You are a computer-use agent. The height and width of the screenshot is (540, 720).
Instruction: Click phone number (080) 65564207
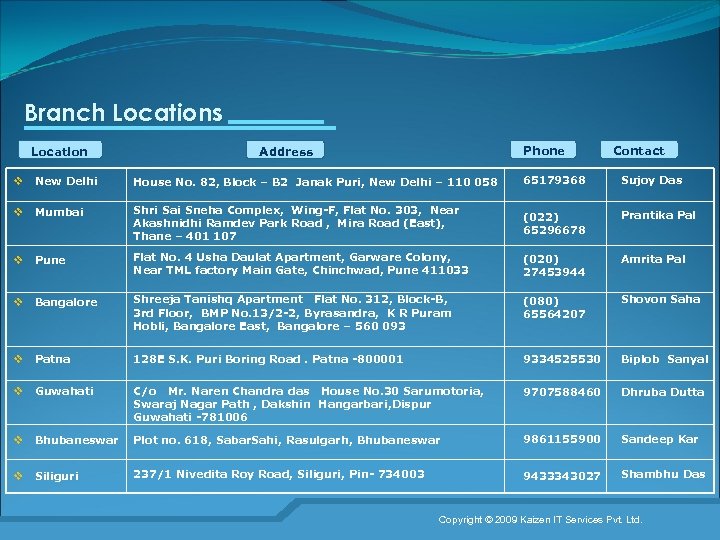(554, 308)
